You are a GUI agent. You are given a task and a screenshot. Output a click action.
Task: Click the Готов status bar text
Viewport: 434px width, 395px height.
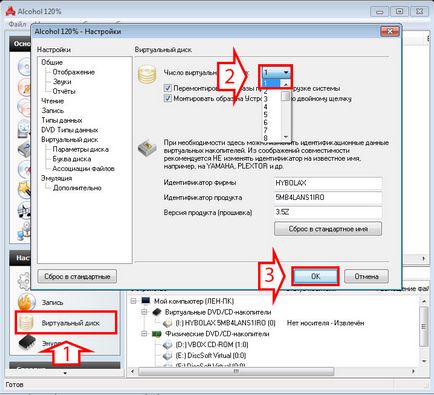[x=15, y=385]
